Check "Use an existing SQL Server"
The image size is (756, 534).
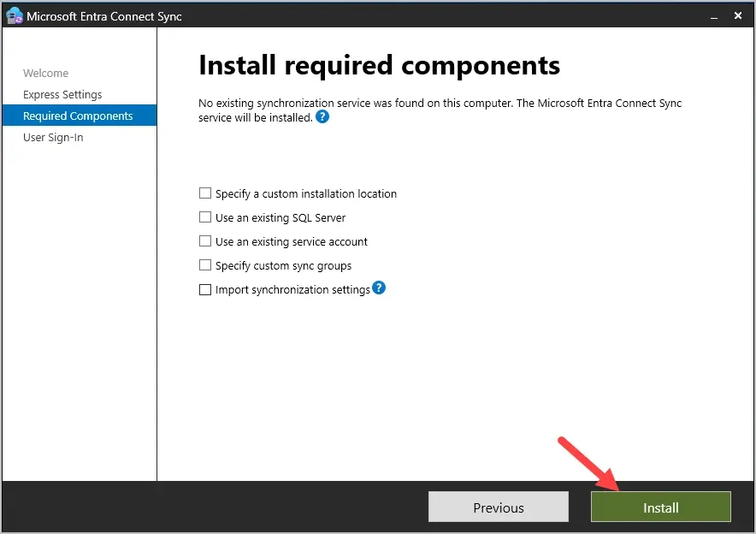(x=204, y=217)
